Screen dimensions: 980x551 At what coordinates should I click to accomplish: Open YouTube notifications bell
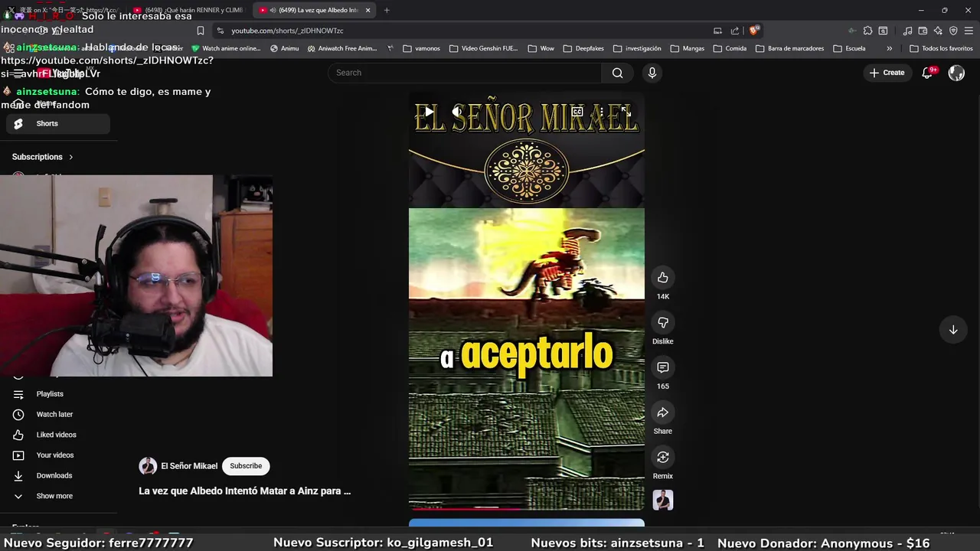coord(927,73)
